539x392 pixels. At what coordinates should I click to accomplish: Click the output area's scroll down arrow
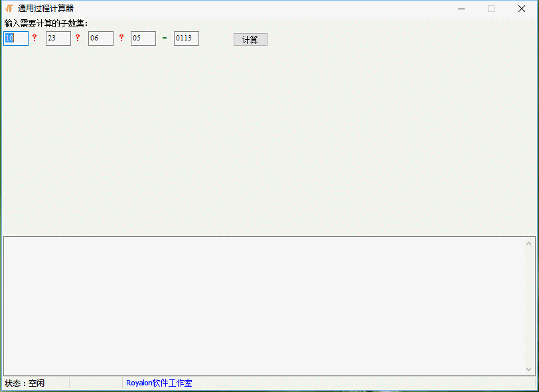coord(529,369)
